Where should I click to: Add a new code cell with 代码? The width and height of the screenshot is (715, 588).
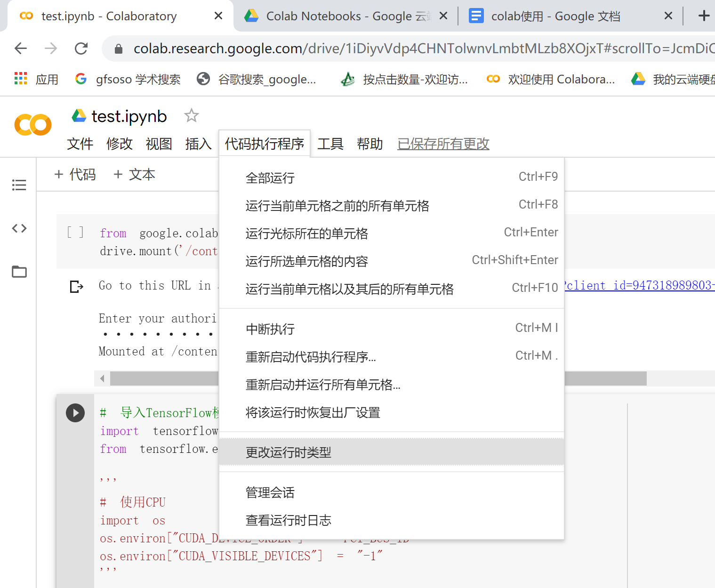tap(74, 174)
